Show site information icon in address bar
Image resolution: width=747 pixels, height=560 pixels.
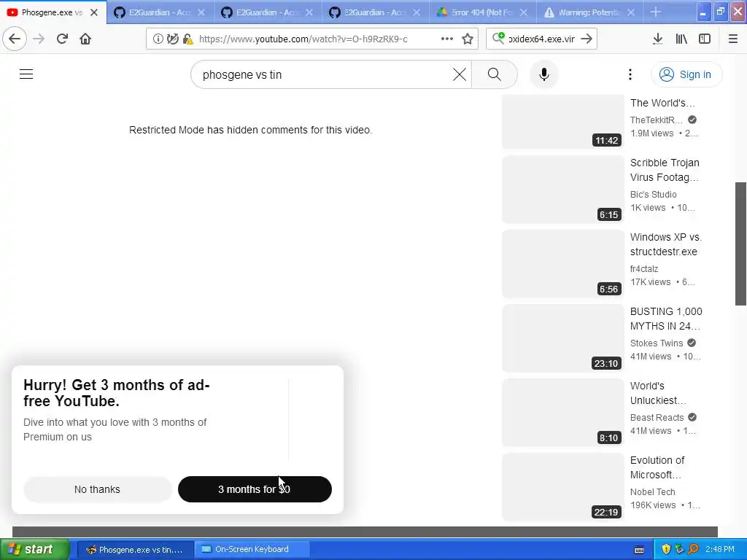coord(158,39)
